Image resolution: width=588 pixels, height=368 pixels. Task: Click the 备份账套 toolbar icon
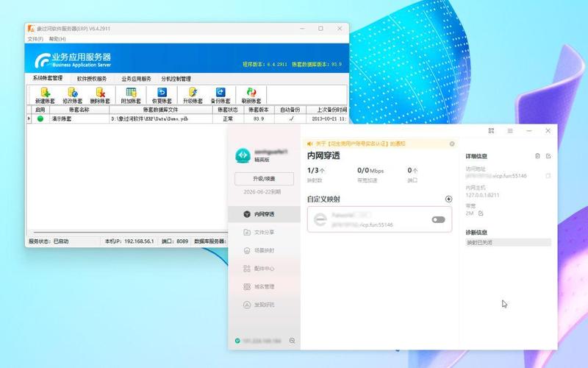[x=220, y=96]
